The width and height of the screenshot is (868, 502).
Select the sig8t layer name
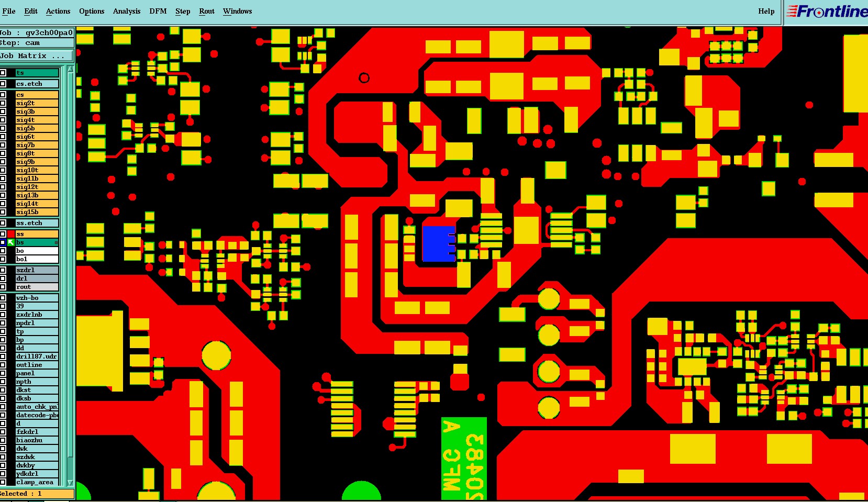coord(37,153)
